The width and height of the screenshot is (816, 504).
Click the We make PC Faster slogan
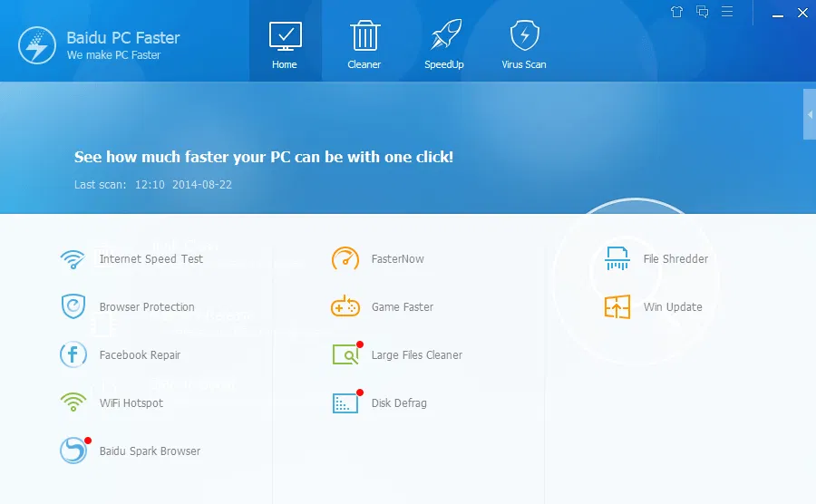pyautogui.click(x=113, y=55)
